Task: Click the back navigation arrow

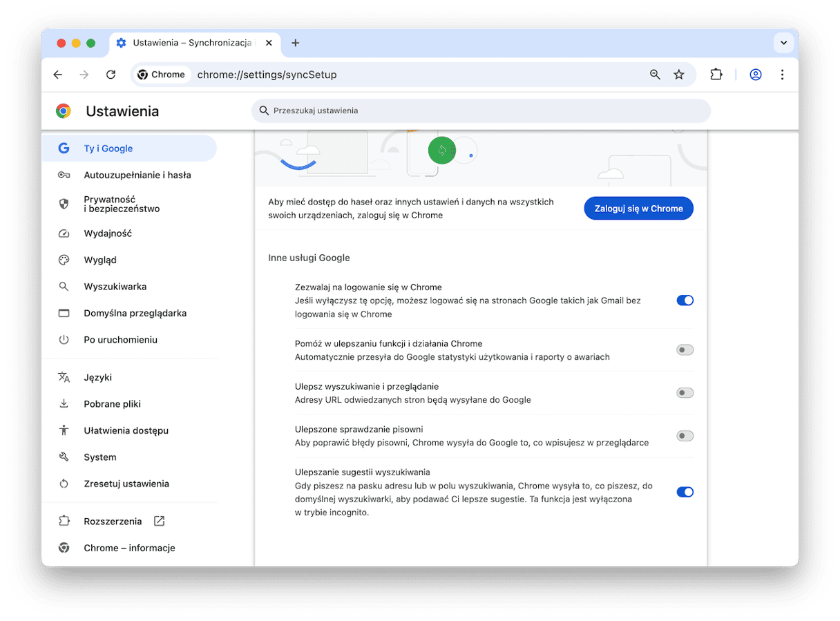Action: [58, 75]
